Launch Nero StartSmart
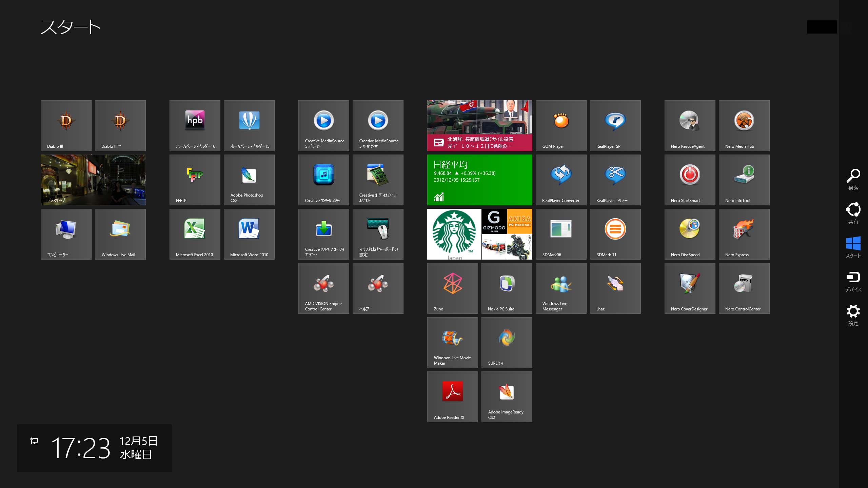 690,180
